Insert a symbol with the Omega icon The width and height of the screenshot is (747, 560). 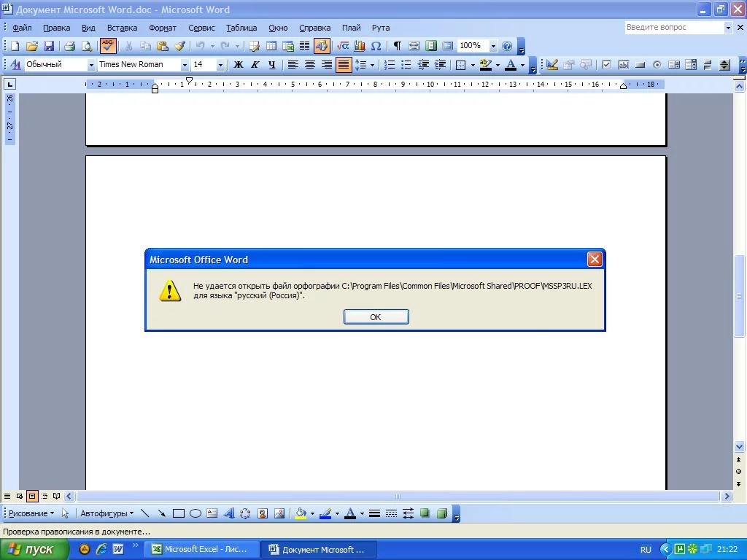pyautogui.click(x=376, y=46)
